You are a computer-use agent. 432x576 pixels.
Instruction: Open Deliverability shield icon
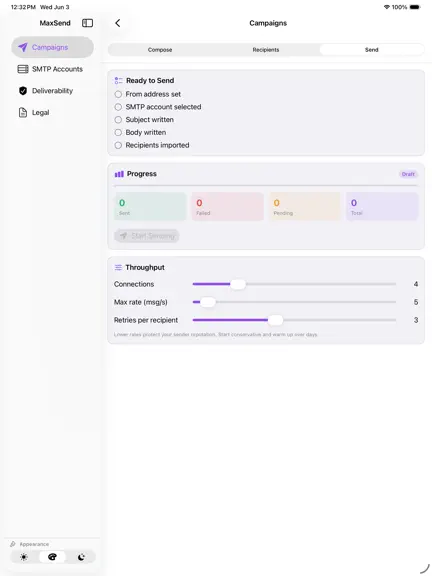click(x=23, y=91)
